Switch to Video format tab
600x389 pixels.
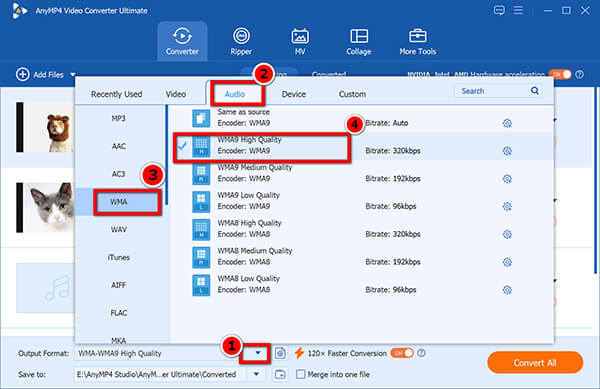pyautogui.click(x=176, y=94)
